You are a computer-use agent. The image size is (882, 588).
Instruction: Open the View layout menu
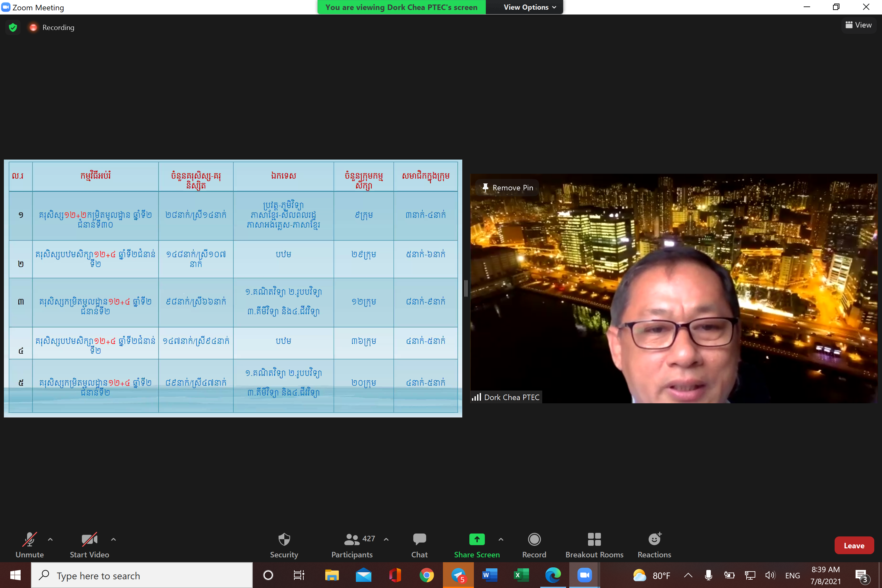pos(858,25)
